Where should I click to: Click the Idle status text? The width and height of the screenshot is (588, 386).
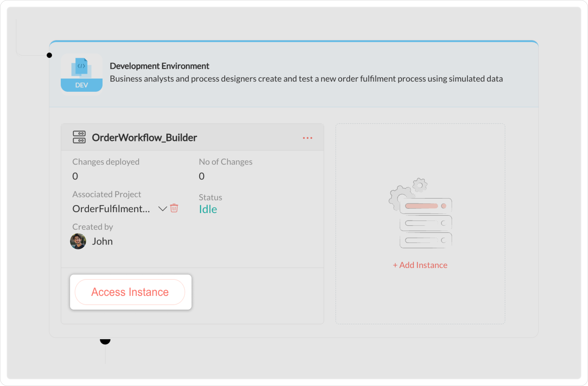(208, 209)
